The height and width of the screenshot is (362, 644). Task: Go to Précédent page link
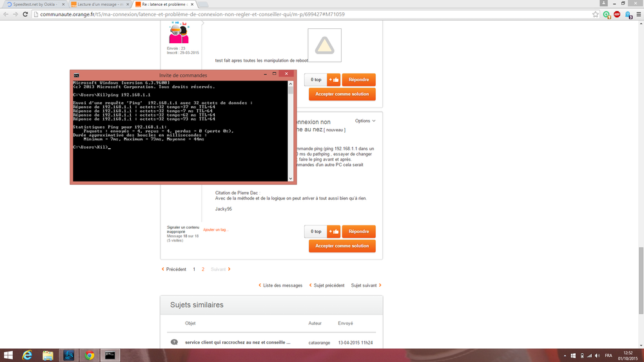tap(174, 269)
